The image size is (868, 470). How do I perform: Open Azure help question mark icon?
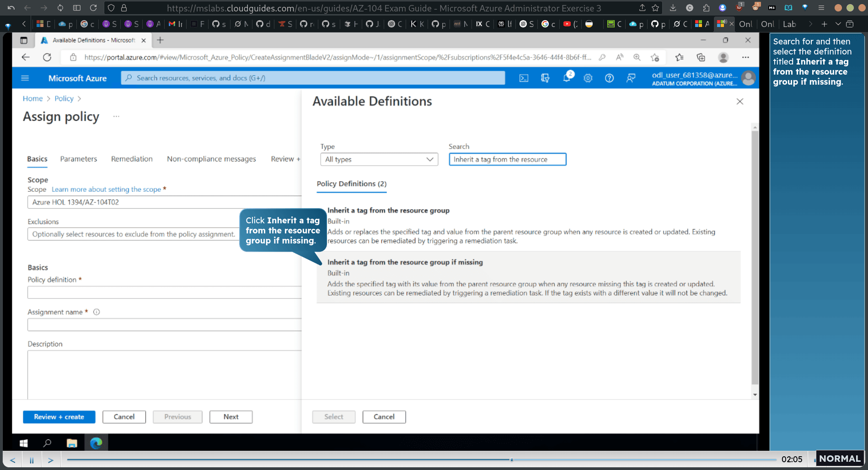[609, 78]
